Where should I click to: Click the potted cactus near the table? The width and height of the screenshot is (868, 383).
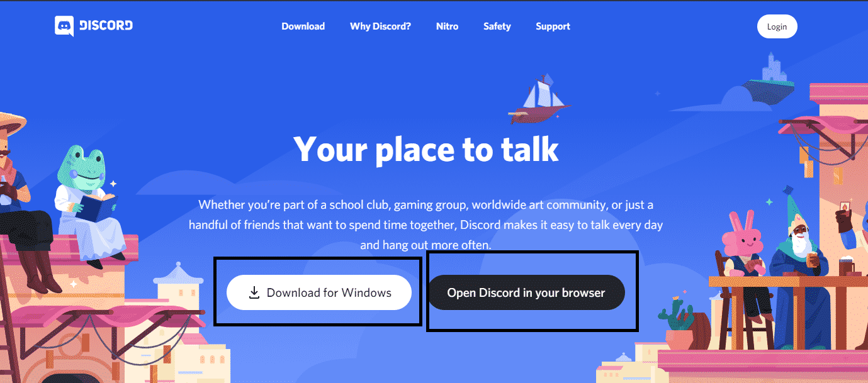pyautogui.click(x=675, y=321)
